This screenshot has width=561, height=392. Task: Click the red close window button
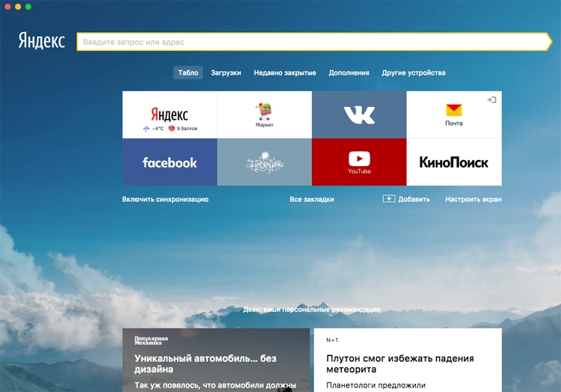point(7,7)
